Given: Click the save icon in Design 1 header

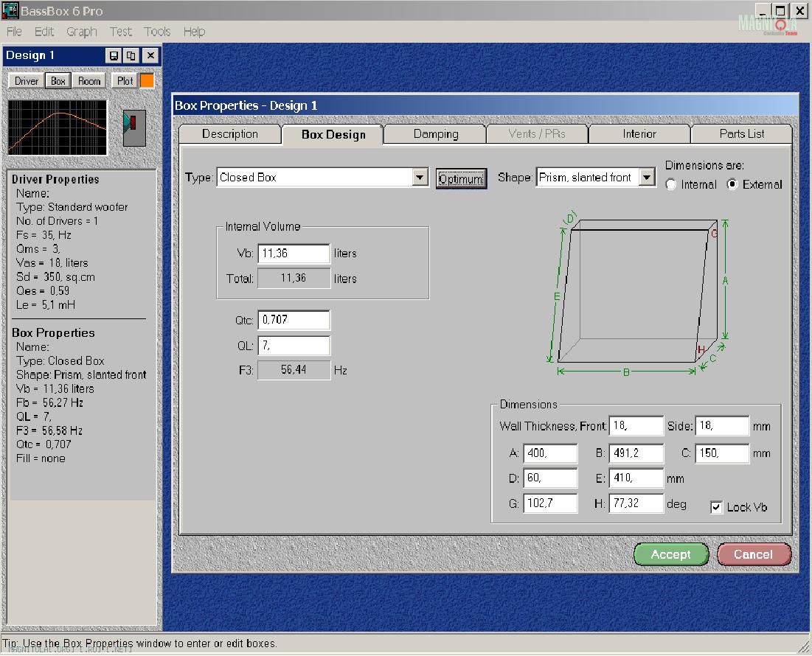Looking at the screenshot, I should pyautogui.click(x=114, y=55).
